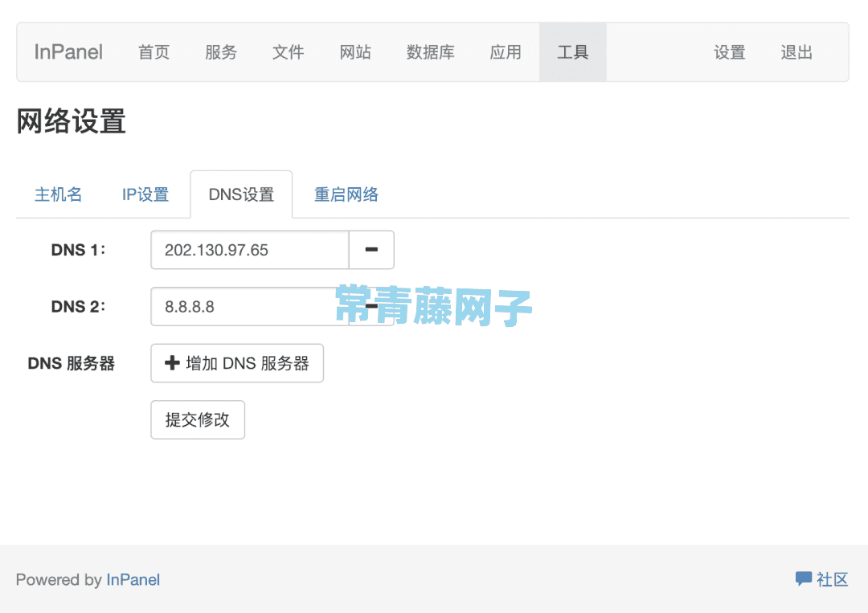The height and width of the screenshot is (613, 868).
Task: Open the 应用 section
Action: [x=506, y=52]
